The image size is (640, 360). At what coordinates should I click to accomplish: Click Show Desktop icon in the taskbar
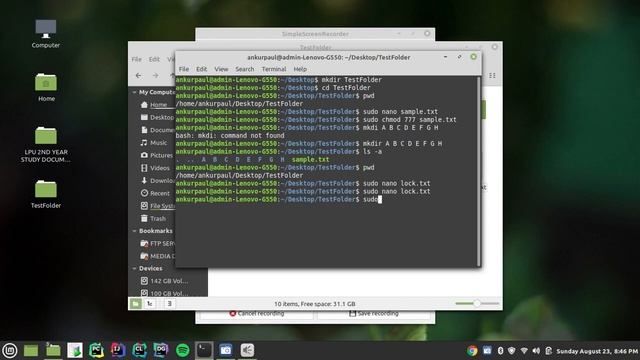[31, 350]
